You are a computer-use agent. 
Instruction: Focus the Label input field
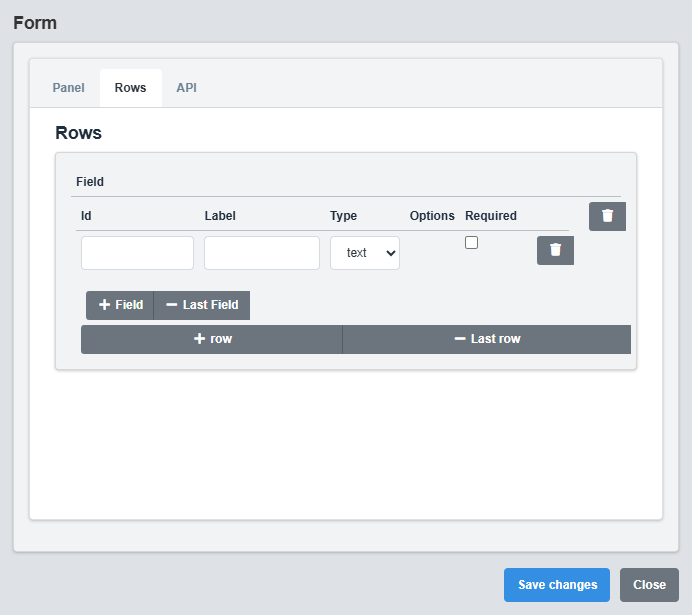(x=262, y=253)
